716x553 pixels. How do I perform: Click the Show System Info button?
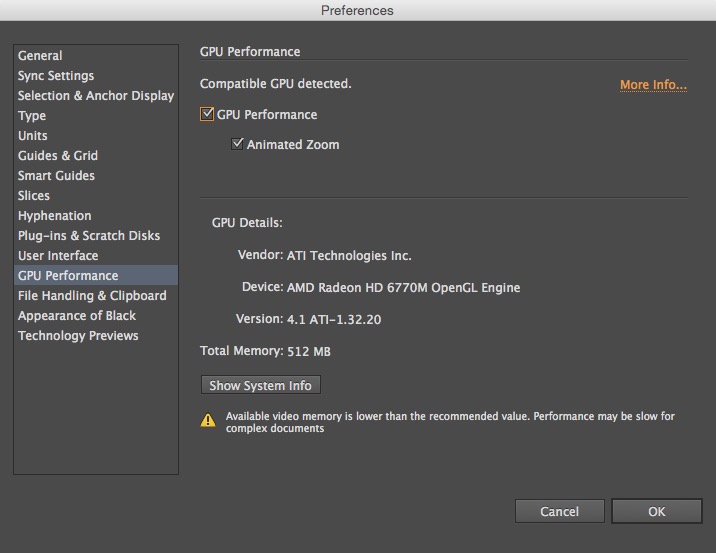261,385
